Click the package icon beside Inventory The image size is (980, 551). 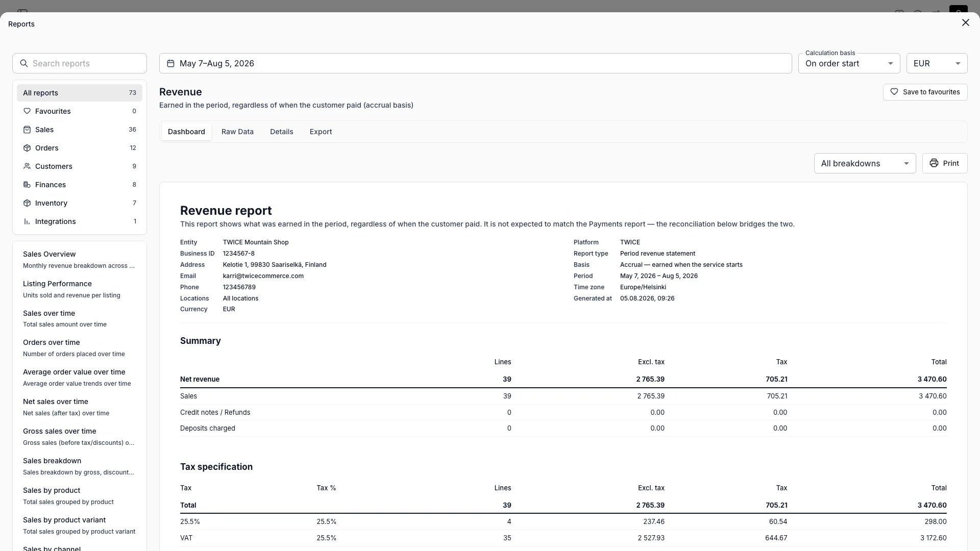27,203
